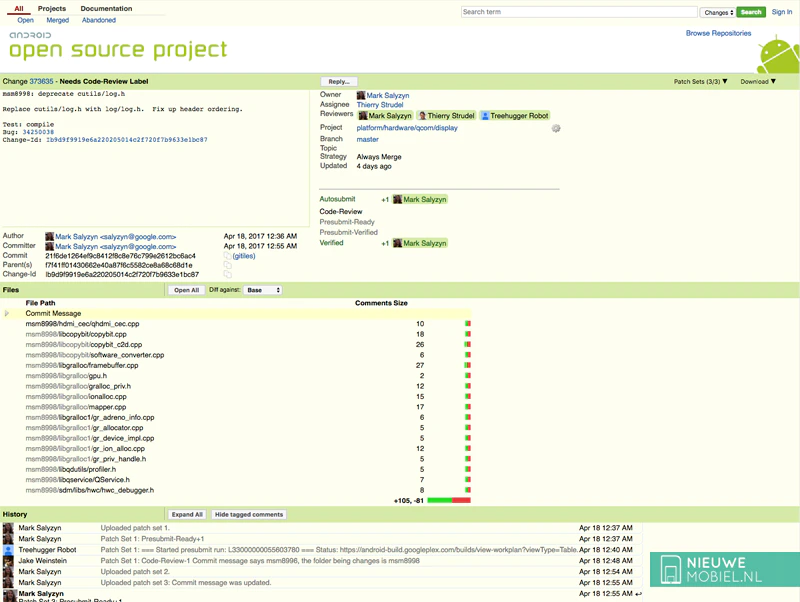800x602 pixels.
Task: Toggle Hide tagged comments in history
Action: click(x=249, y=514)
